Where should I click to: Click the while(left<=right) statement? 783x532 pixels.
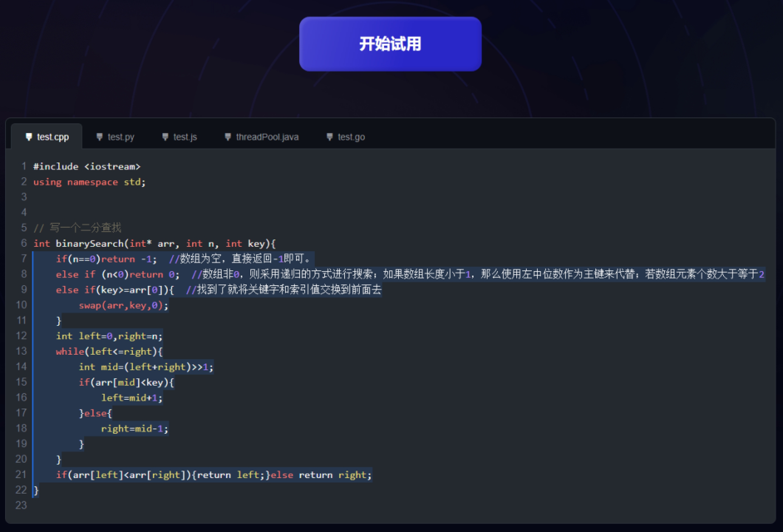[x=109, y=351]
